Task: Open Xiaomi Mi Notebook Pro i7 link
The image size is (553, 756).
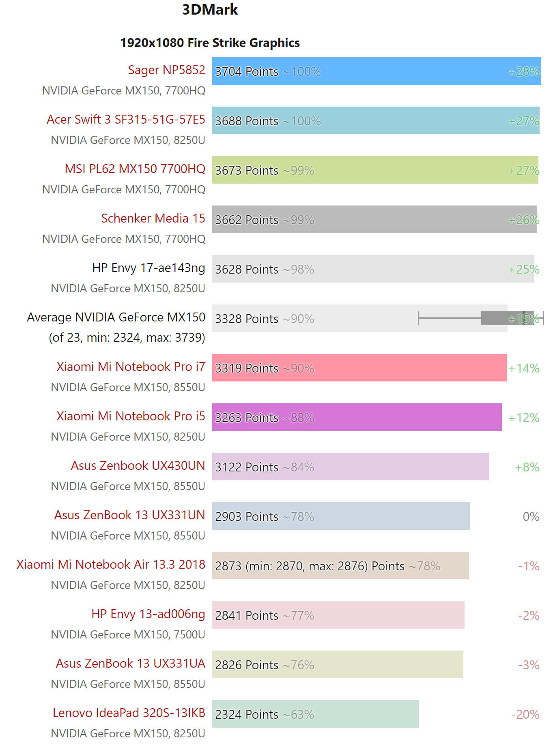Action: [131, 367]
